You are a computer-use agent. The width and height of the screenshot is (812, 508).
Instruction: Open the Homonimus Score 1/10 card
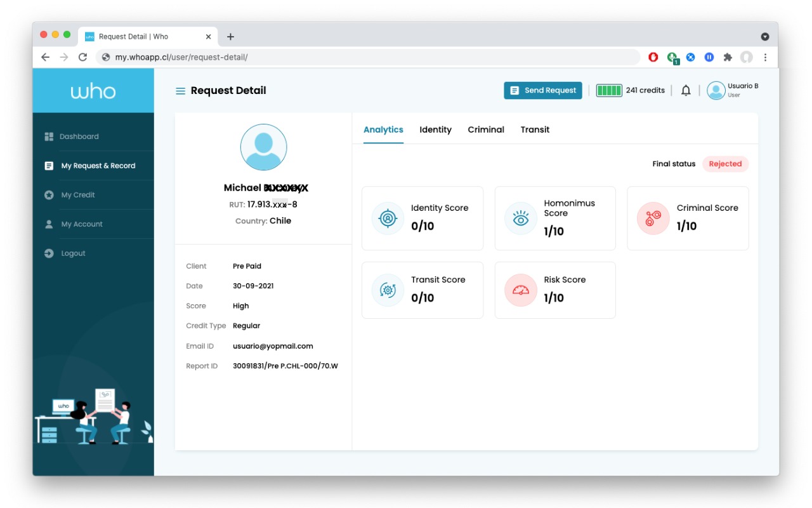point(555,218)
